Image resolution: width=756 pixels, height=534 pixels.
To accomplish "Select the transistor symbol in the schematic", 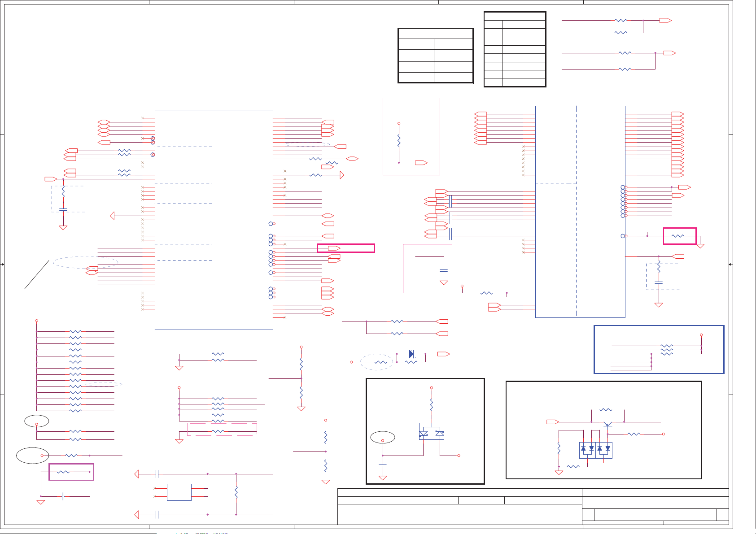I will [x=607, y=424].
